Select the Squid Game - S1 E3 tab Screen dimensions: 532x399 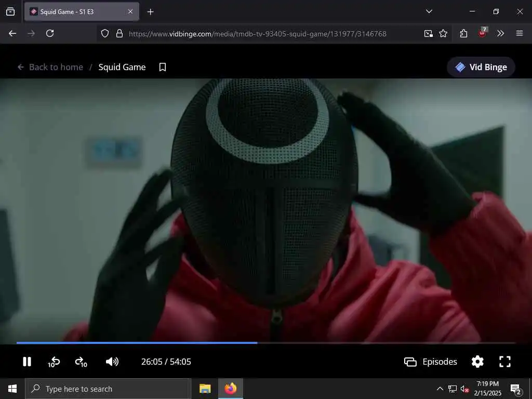pos(82,12)
